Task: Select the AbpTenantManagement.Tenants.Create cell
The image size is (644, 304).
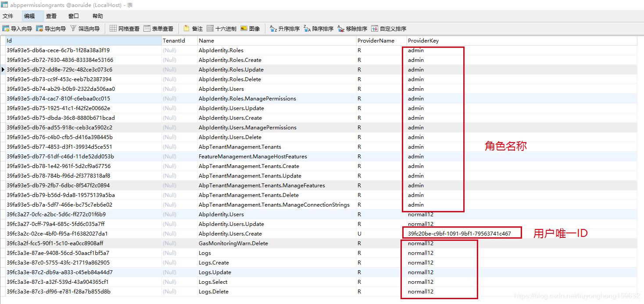Action: click(277, 166)
